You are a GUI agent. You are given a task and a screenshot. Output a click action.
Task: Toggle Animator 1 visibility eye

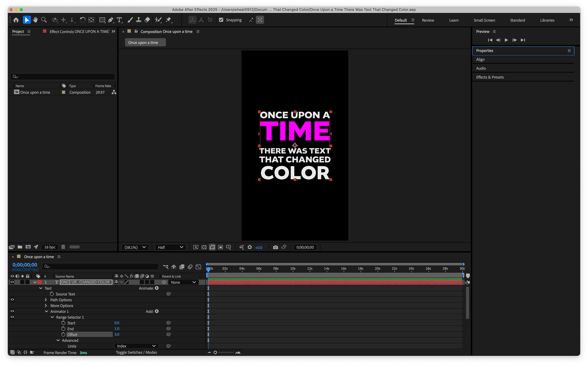coord(12,311)
